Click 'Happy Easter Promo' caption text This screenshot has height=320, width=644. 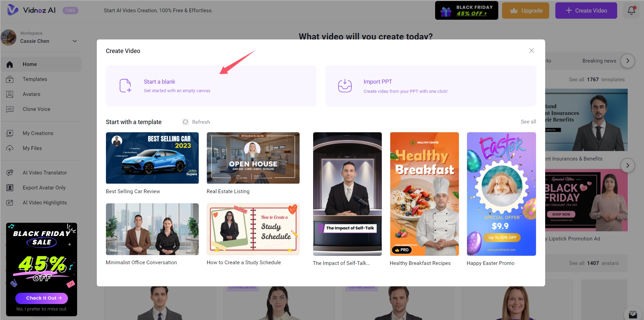490,263
